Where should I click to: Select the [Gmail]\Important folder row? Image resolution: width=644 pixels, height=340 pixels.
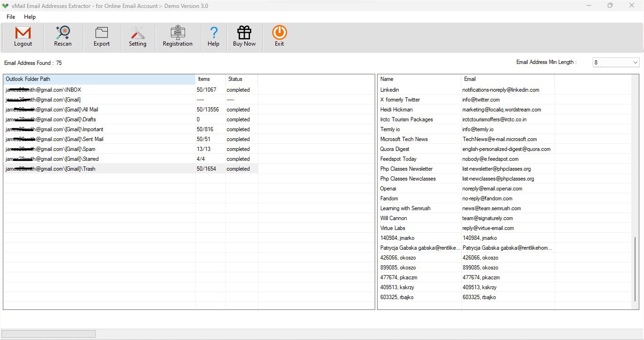pos(131,129)
